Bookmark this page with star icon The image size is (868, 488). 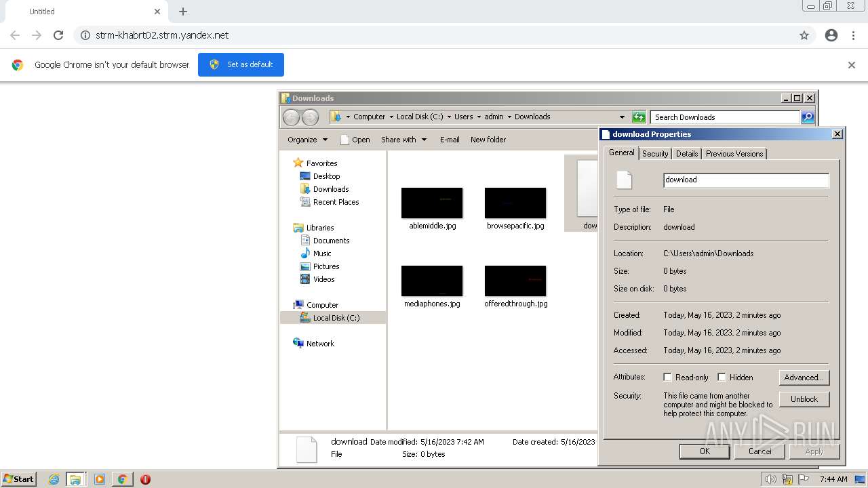coord(804,35)
